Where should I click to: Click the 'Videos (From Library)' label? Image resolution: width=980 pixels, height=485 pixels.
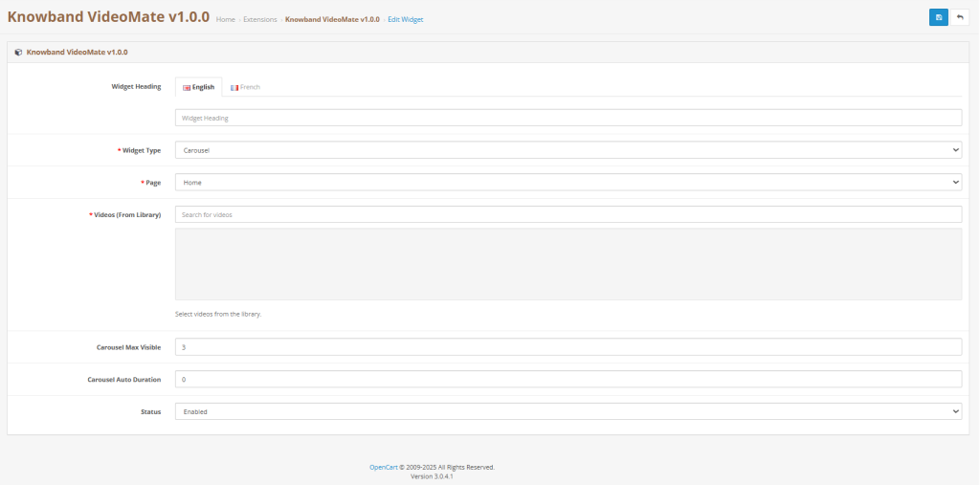[127, 215]
